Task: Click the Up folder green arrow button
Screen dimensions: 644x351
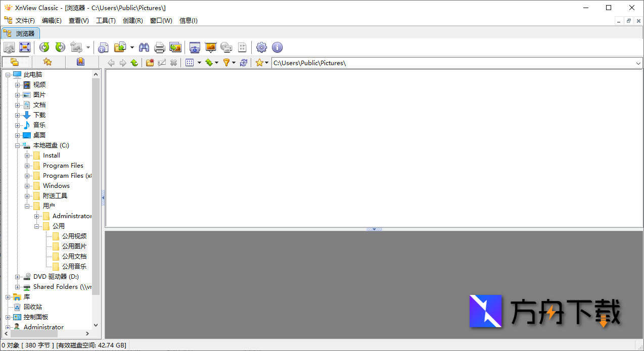Action: tap(133, 62)
